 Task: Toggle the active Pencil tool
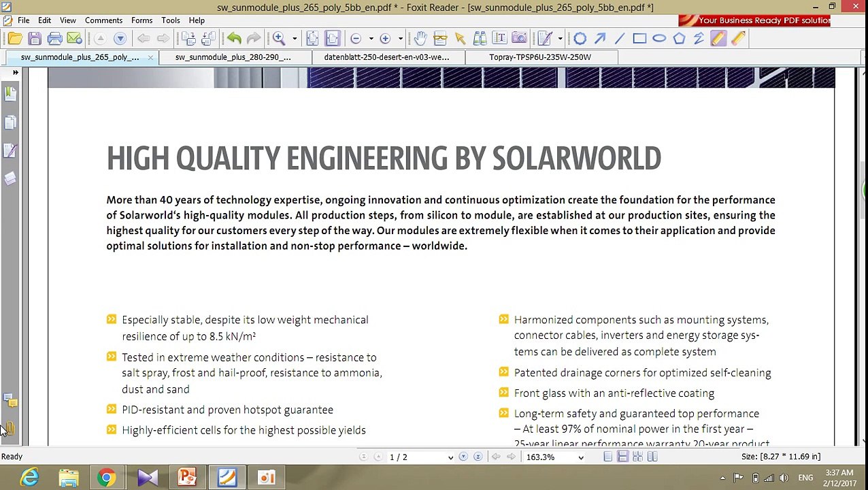718,39
